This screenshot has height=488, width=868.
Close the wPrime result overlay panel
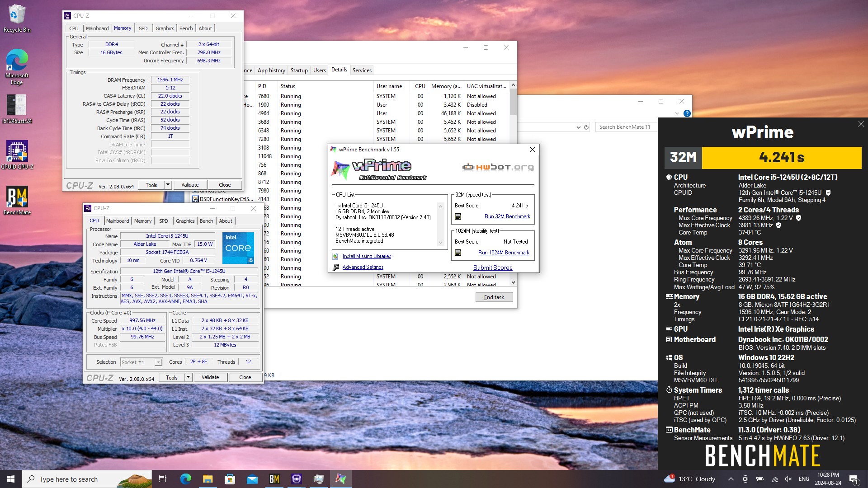(861, 124)
